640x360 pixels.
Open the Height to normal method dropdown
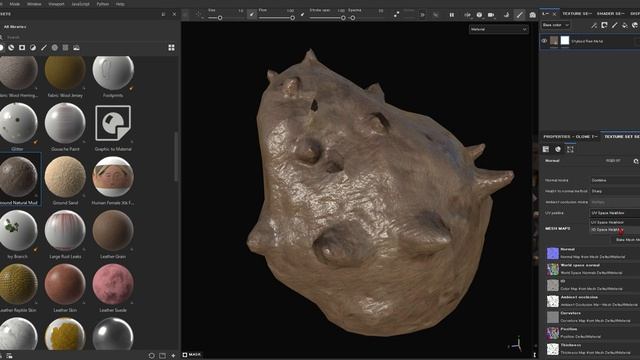[x=615, y=191]
